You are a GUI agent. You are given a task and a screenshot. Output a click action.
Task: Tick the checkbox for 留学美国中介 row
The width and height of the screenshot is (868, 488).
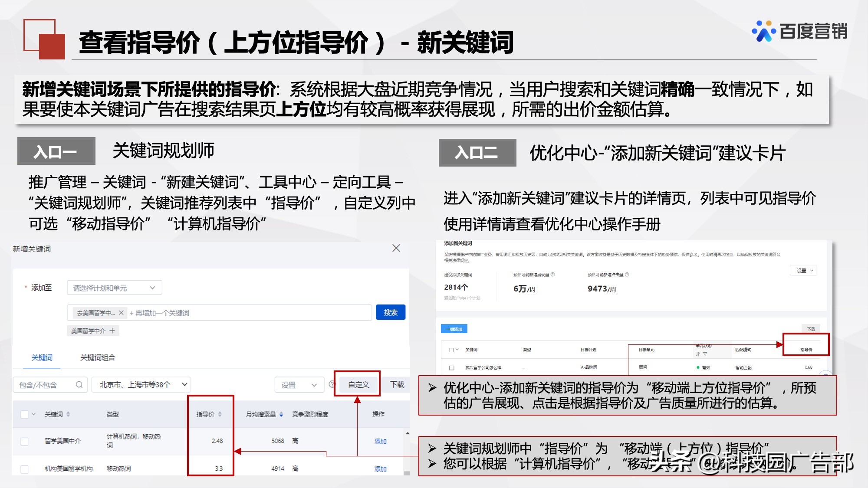[x=25, y=441]
